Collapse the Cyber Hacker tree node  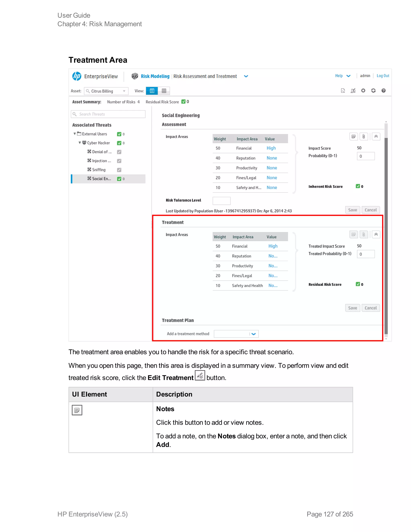(x=80, y=143)
